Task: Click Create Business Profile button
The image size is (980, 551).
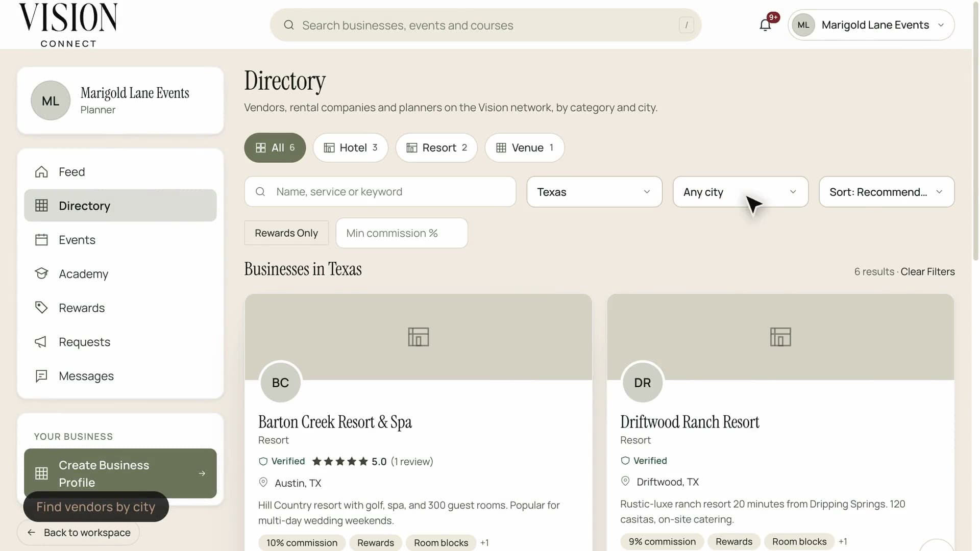Action: click(120, 473)
